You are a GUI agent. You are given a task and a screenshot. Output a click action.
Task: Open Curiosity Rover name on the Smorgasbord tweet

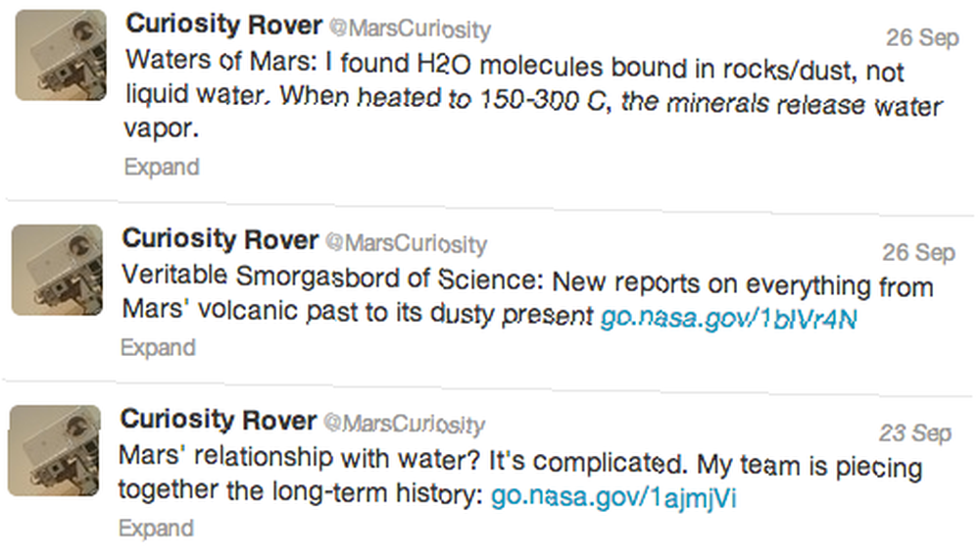tap(220, 239)
